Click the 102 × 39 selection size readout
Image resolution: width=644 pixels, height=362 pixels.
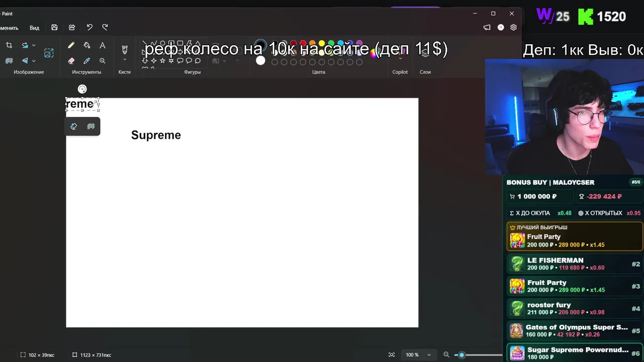point(37,355)
